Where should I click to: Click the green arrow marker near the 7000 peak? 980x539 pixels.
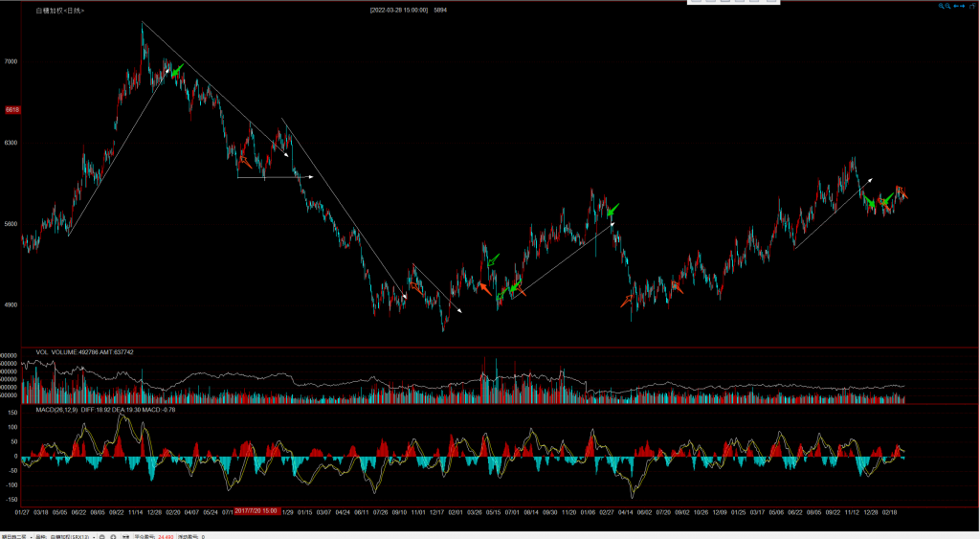tap(177, 69)
